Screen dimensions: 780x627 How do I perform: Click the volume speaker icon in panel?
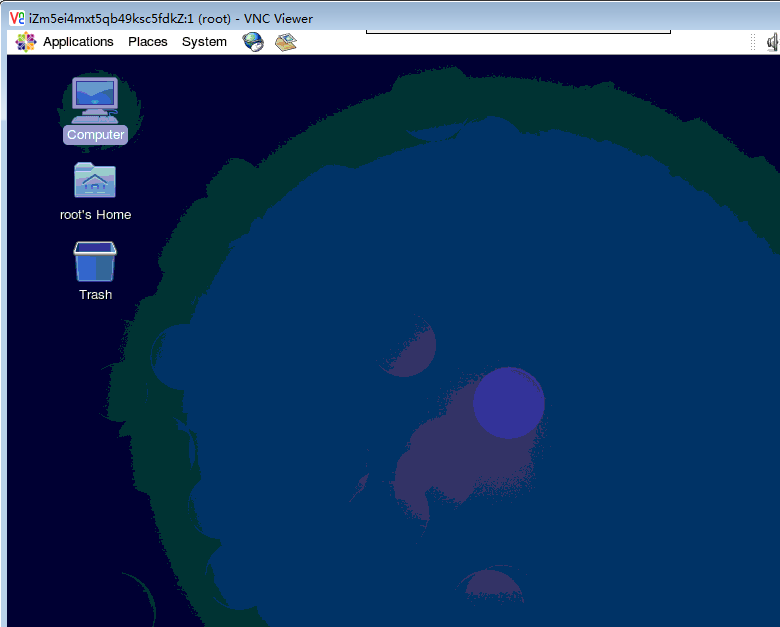[773, 42]
